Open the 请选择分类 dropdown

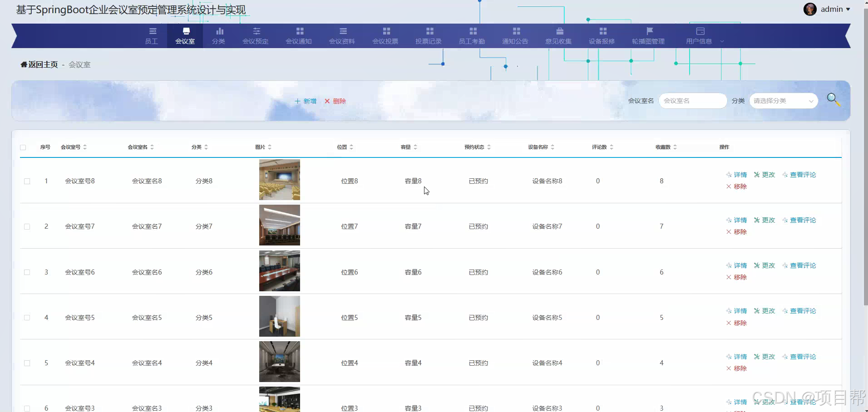(x=784, y=101)
